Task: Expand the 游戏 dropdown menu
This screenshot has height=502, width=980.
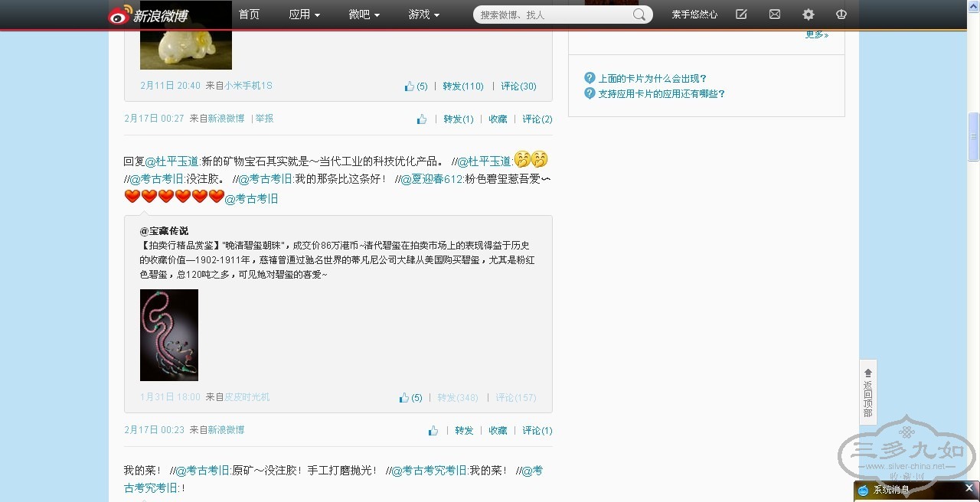Action: (423, 15)
